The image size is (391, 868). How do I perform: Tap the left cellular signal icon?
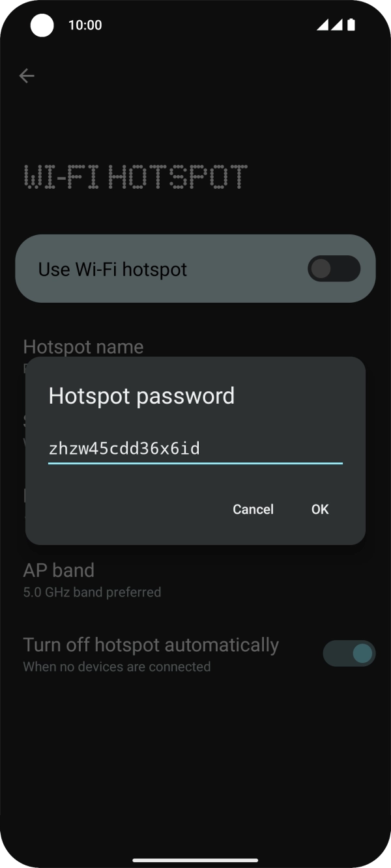point(323,25)
